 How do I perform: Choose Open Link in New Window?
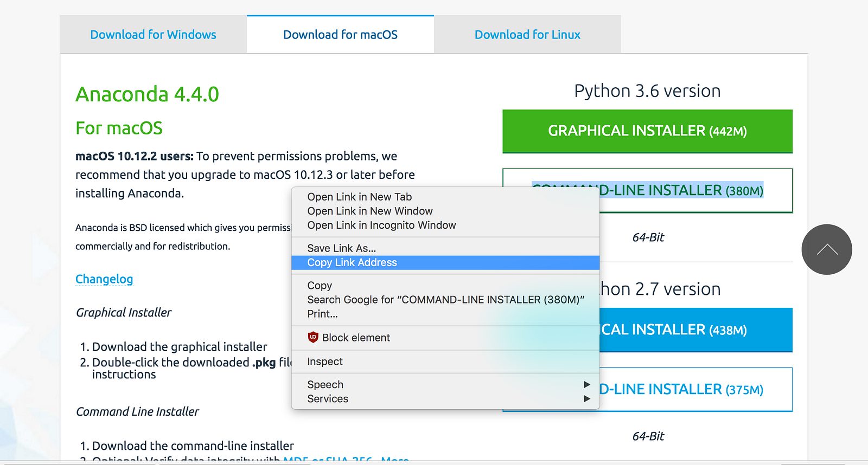(369, 211)
